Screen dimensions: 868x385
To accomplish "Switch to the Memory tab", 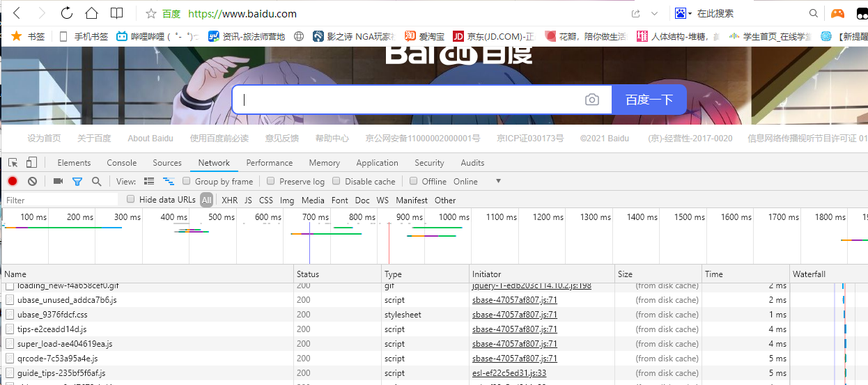I will pos(325,163).
